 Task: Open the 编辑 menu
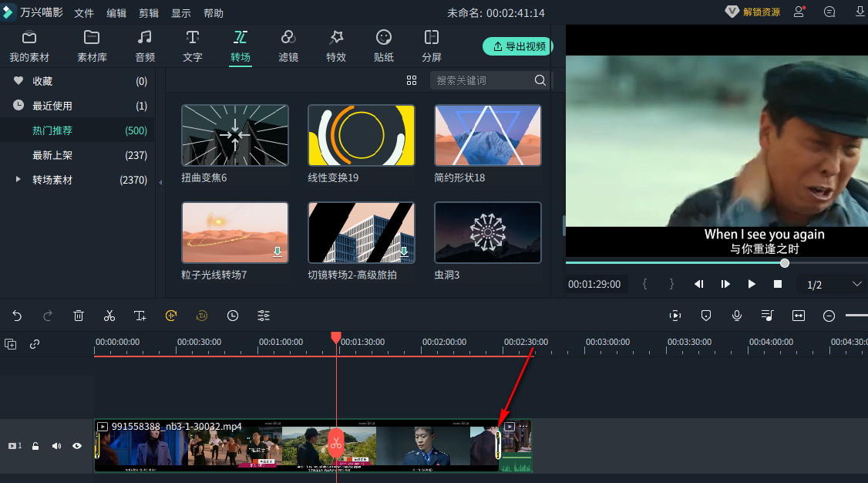pyautogui.click(x=116, y=13)
